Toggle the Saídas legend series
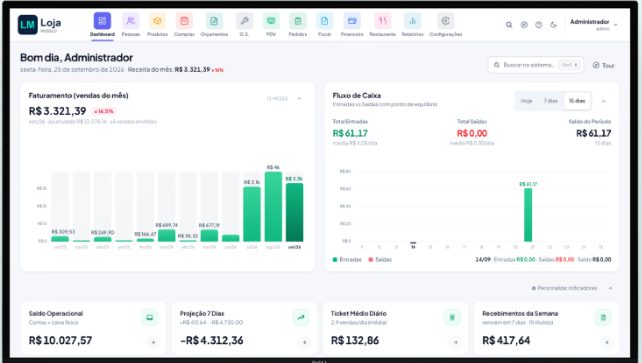Image resolution: width=642 pixels, height=363 pixels. pyautogui.click(x=380, y=259)
